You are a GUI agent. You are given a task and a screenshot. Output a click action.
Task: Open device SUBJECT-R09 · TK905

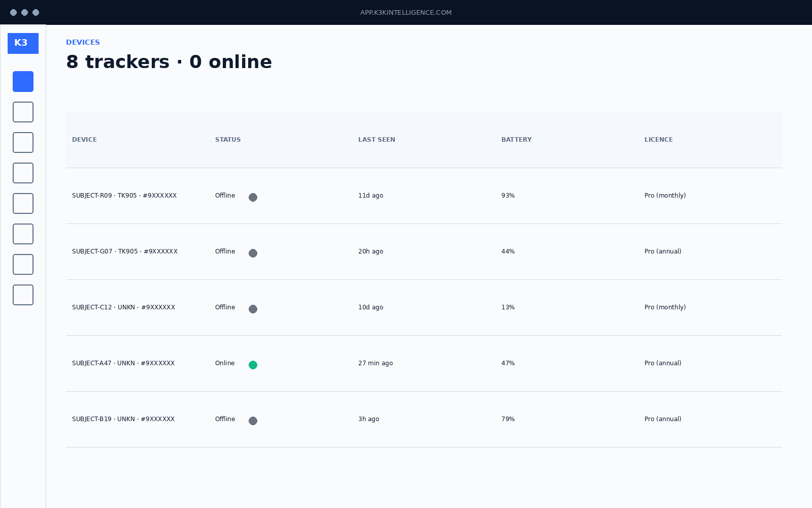(124, 196)
